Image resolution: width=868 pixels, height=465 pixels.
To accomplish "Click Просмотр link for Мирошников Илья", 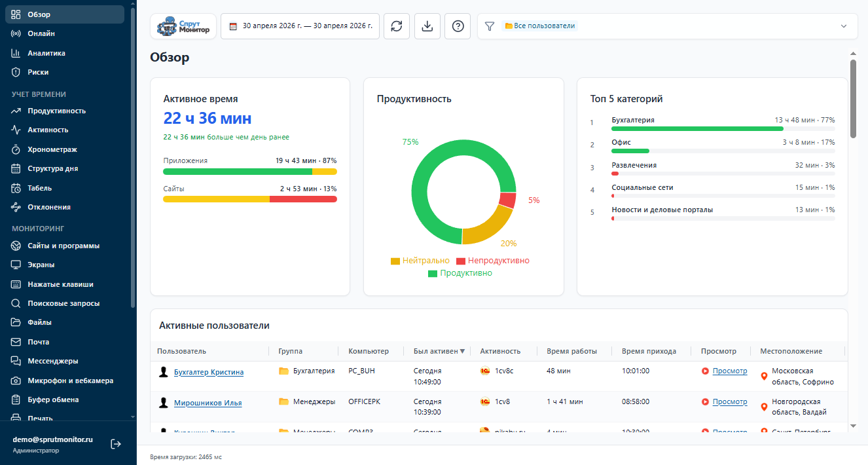I will 730,401.
